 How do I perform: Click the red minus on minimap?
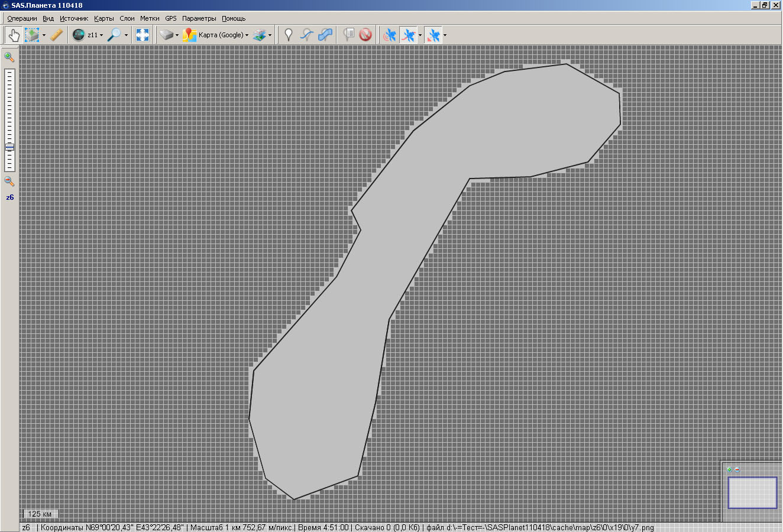coord(737,470)
